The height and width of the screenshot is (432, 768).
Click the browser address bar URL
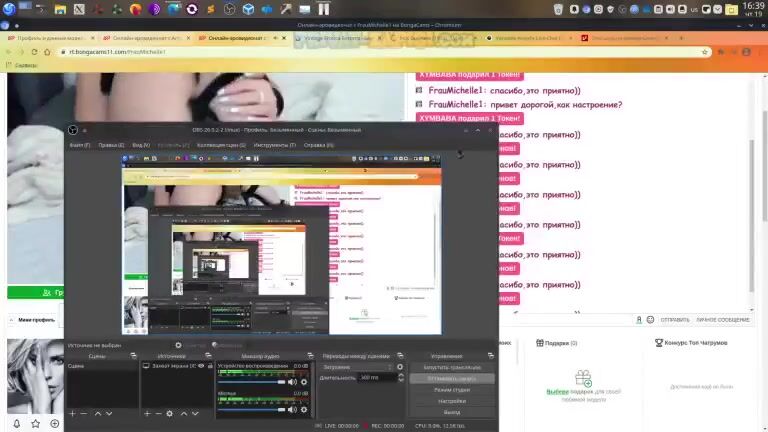120,51
